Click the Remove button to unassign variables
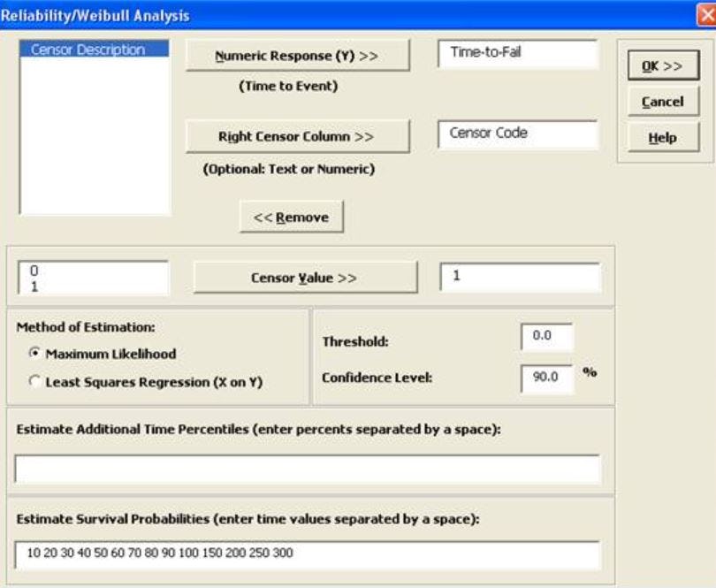This screenshot has width=716, height=588. click(290, 218)
